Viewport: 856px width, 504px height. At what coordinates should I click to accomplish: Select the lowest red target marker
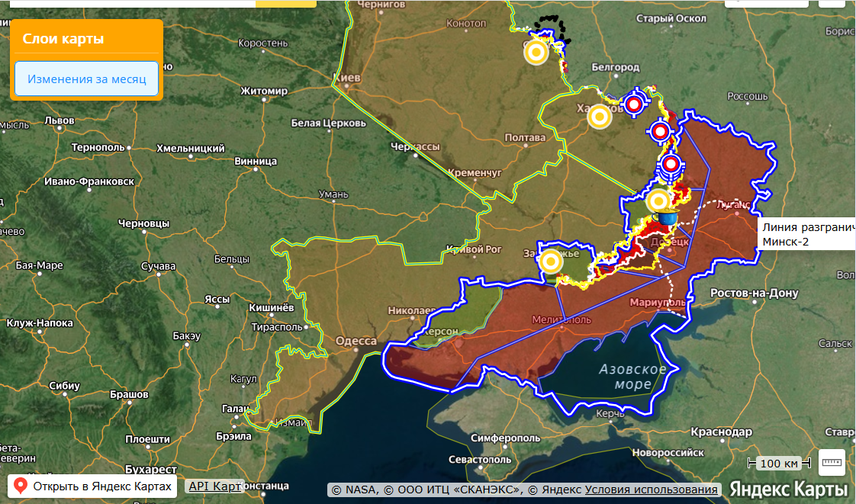[671, 164]
